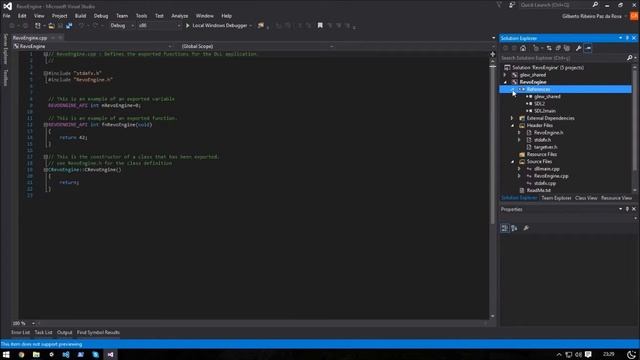The height and width of the screenshot is (360, 640).
Task: Click Alphabetical sort icon in Properties panel
Action: (x=514, y=228)
